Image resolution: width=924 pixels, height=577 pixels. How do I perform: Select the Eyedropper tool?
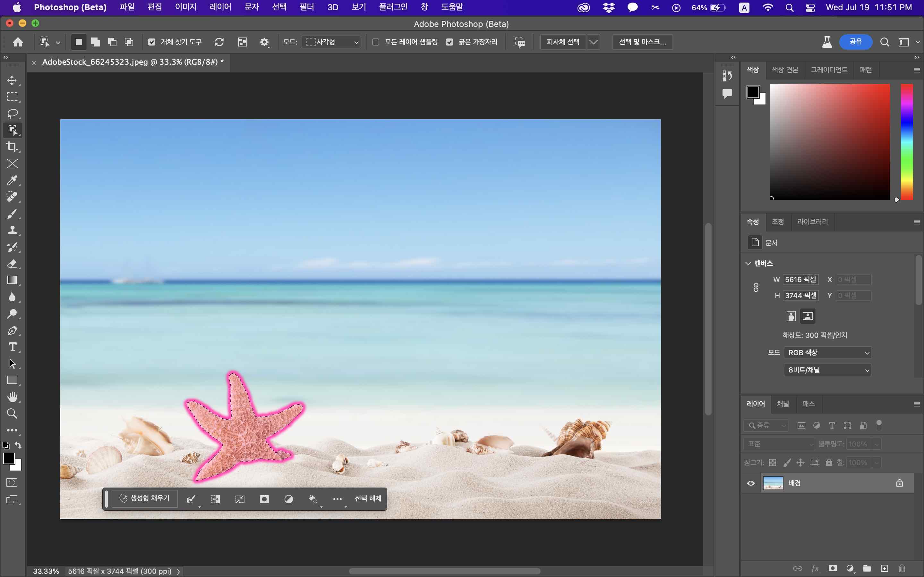click(12, 180)
